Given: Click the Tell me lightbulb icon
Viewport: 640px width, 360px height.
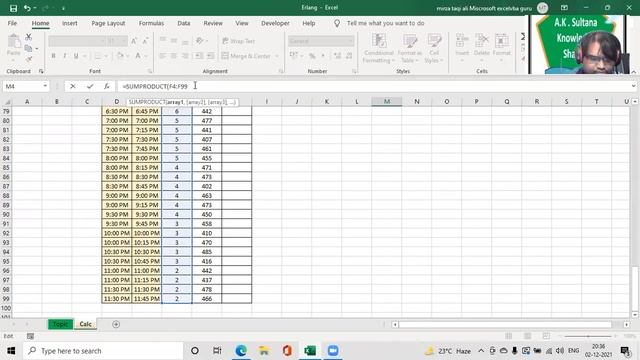Looking at the screenshot, I should click(x=337, y=24).
